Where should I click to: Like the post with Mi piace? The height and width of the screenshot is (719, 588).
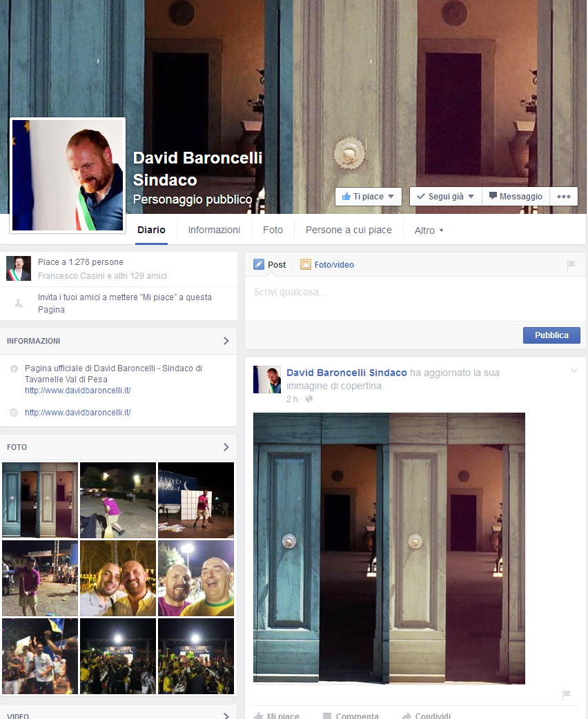coord(277,716)
